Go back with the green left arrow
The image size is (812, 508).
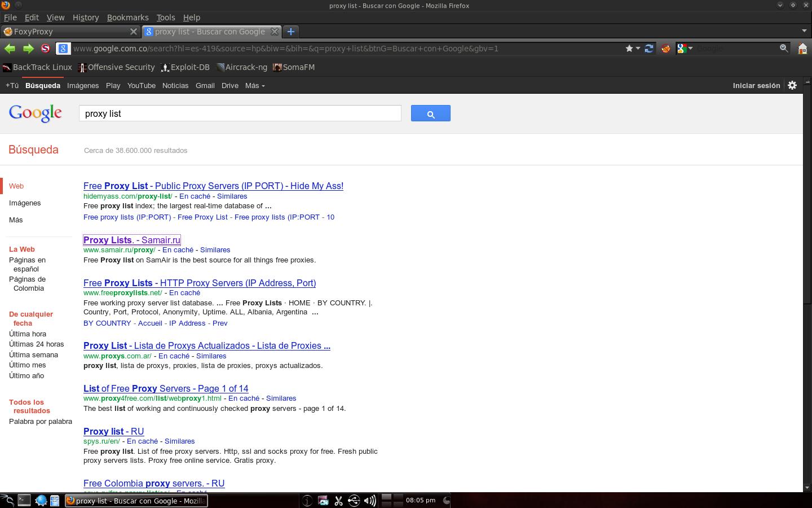pyautogui.click(x=10, y=49)
